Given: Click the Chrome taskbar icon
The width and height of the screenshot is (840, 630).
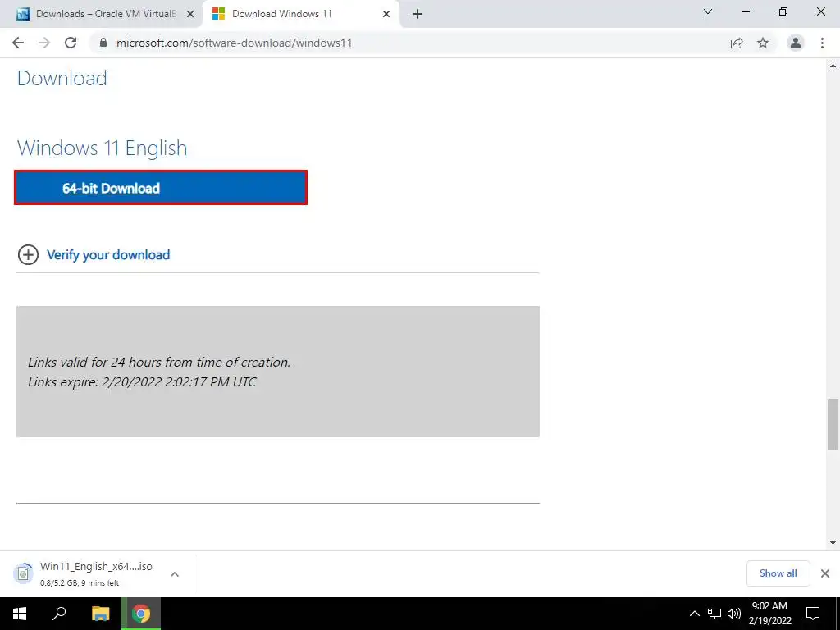Looking at the screenshot, I should click(141, 614).
